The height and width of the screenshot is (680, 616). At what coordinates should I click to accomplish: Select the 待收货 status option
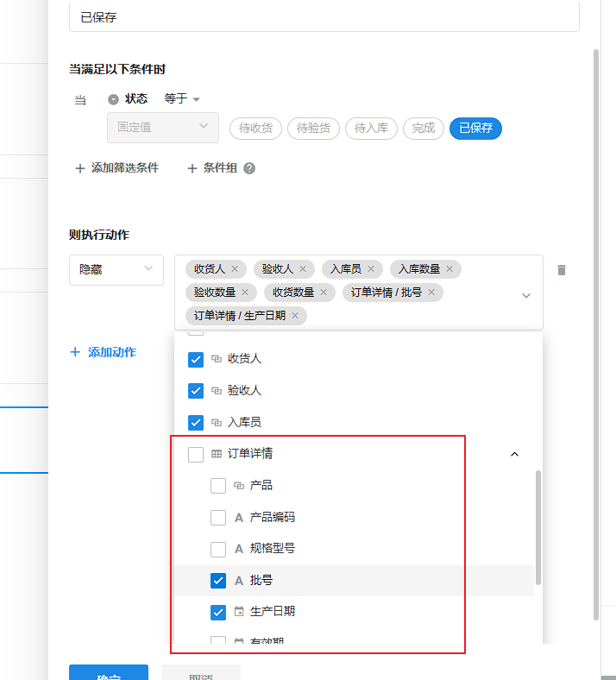pyautogui.click(x=255, y=129)
